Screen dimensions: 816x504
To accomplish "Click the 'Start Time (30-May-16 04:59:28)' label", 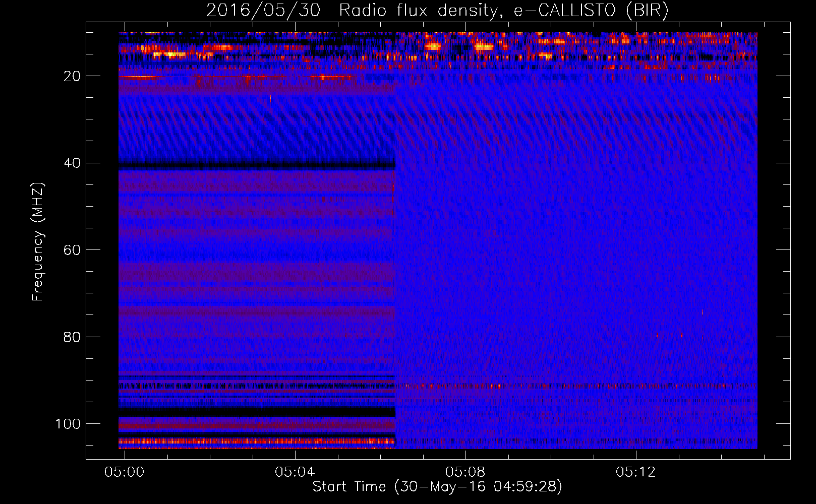I will click(437, 487).
